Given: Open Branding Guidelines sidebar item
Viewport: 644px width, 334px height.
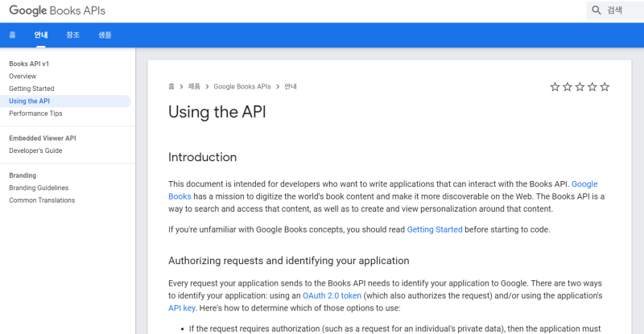Looking at the screenshot, I should (39, 188).
